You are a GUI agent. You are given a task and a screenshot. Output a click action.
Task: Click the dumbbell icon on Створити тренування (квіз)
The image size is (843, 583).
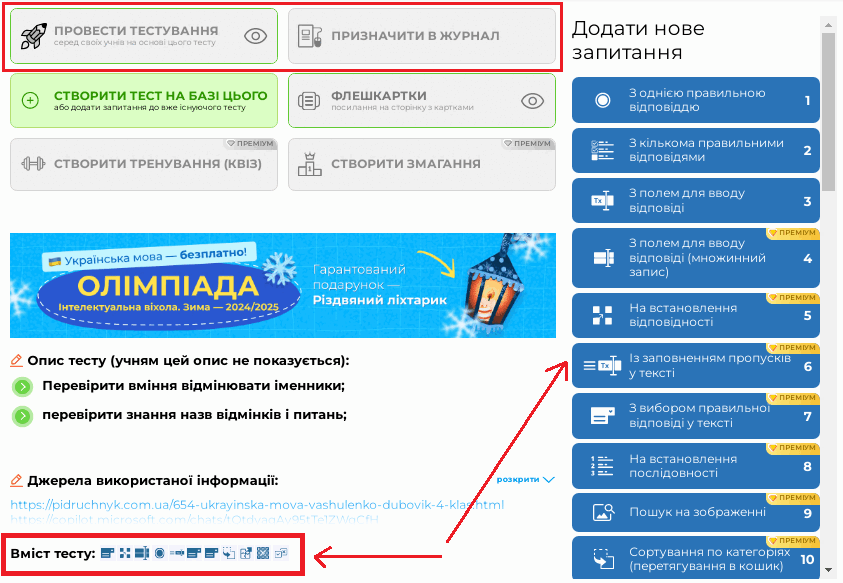coord(33,163)
